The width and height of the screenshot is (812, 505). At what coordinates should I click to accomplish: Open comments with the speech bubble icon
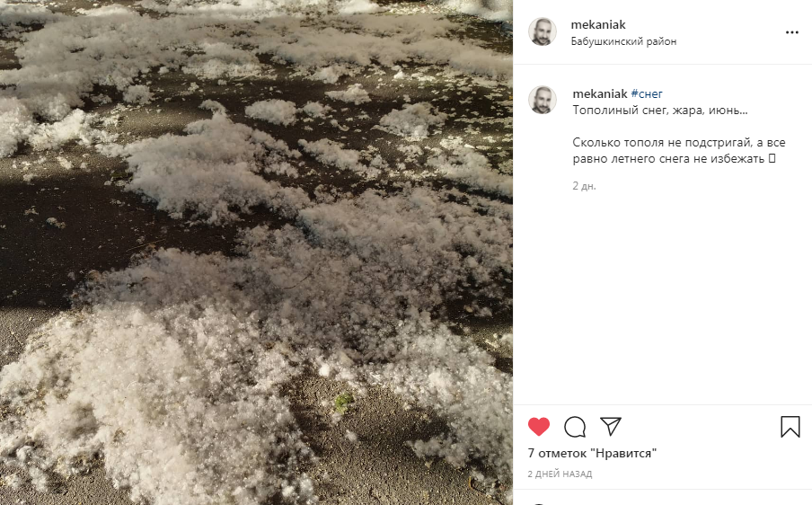(x=575, y=427)
